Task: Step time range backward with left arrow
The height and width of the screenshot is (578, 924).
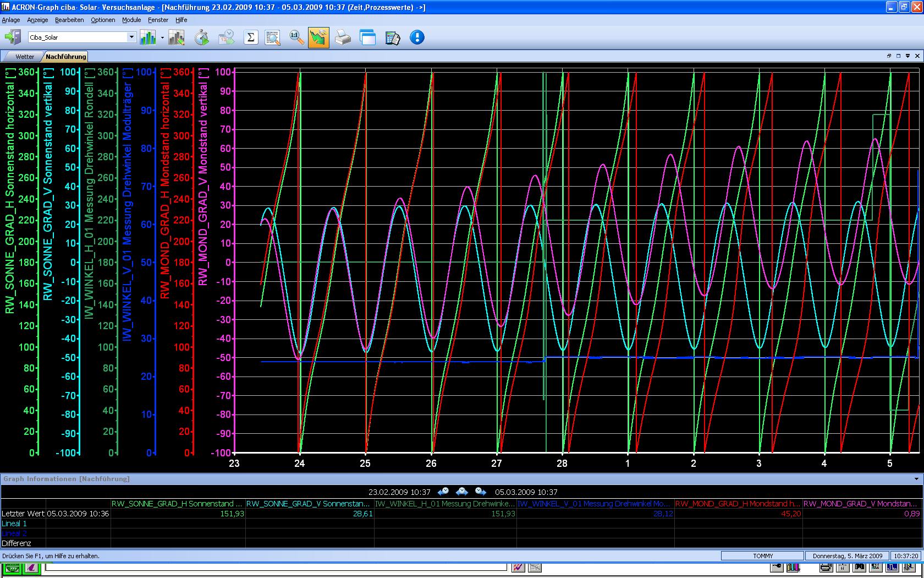Action: click(x=443, y=492)
